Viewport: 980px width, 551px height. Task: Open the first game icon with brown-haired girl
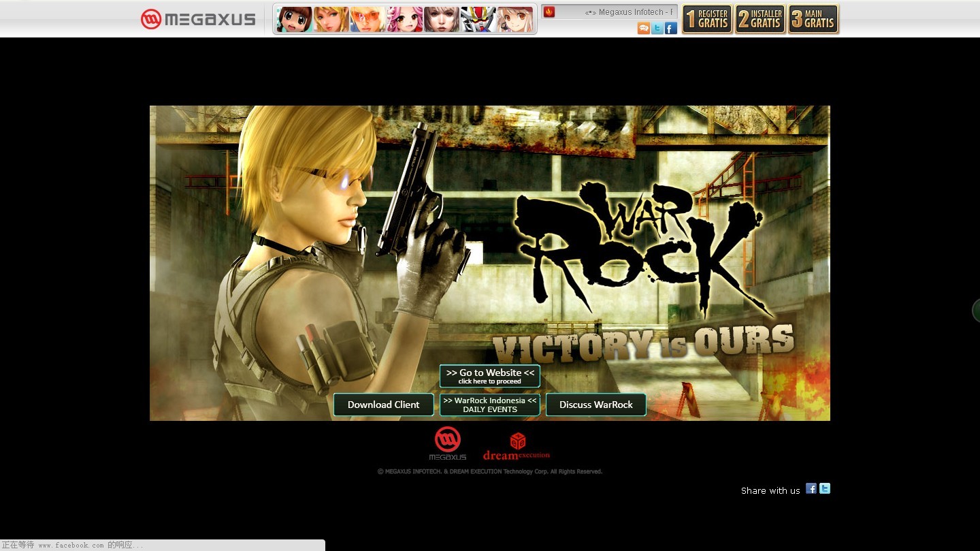point(295,19)
